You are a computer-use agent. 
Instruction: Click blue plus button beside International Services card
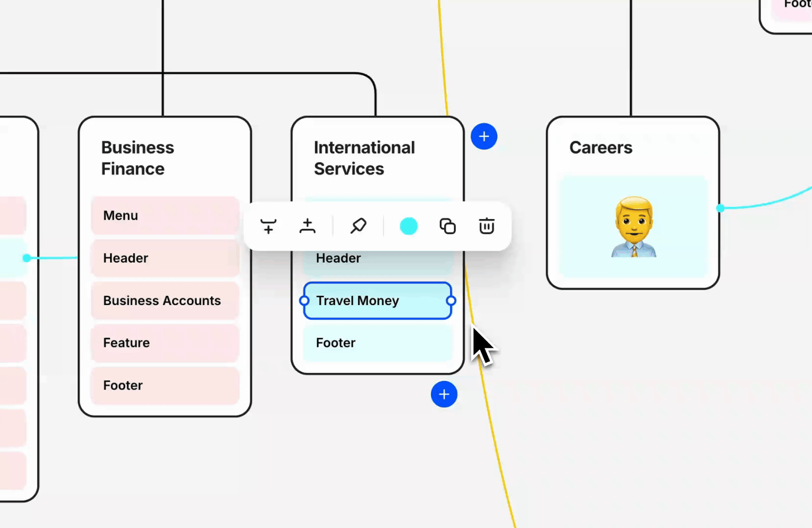click(x=484, y=137)
